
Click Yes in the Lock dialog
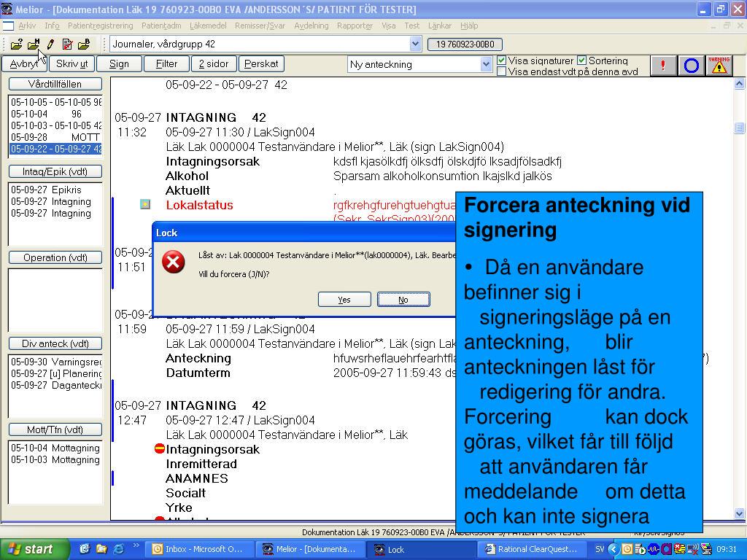(344, 300)
